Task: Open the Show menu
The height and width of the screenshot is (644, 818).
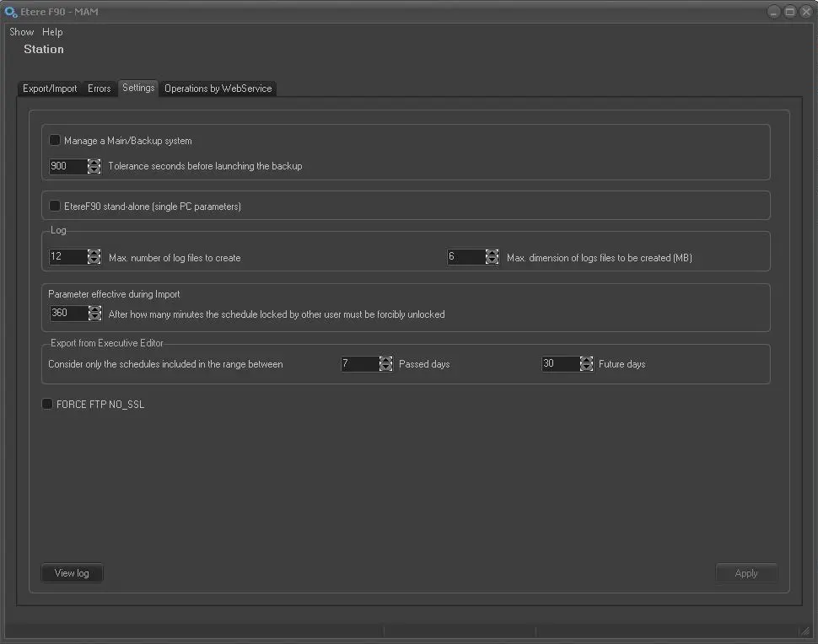Action: click(x=21, y=32)
